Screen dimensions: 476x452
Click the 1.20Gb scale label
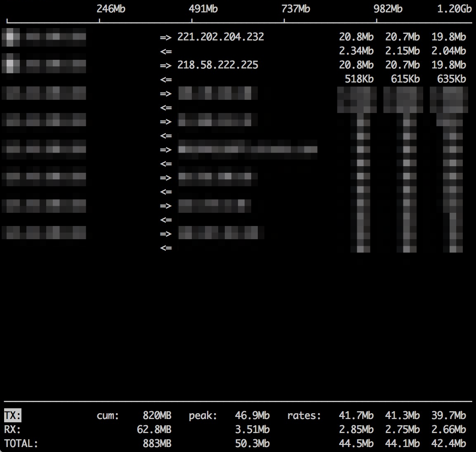point(455,9)
